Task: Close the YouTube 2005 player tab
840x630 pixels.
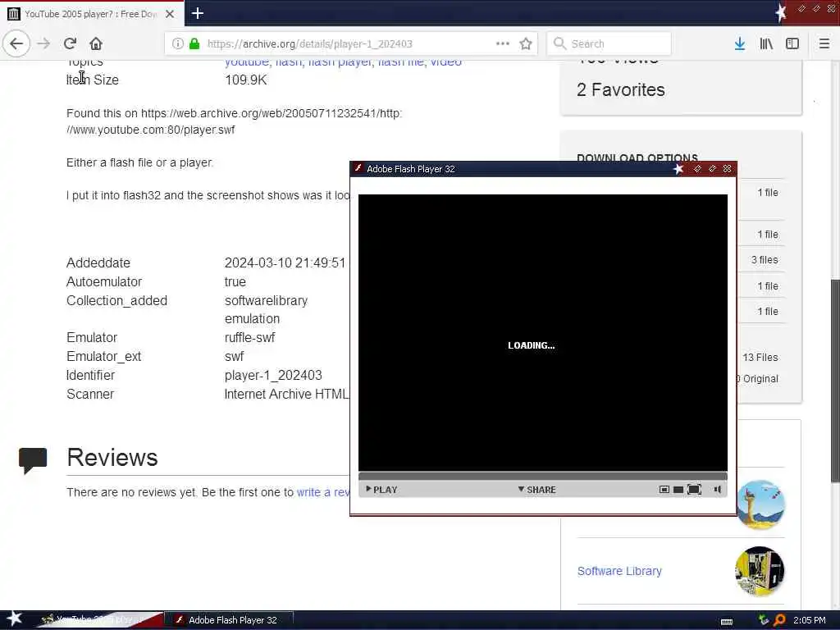Action: (x=169, y=14)
